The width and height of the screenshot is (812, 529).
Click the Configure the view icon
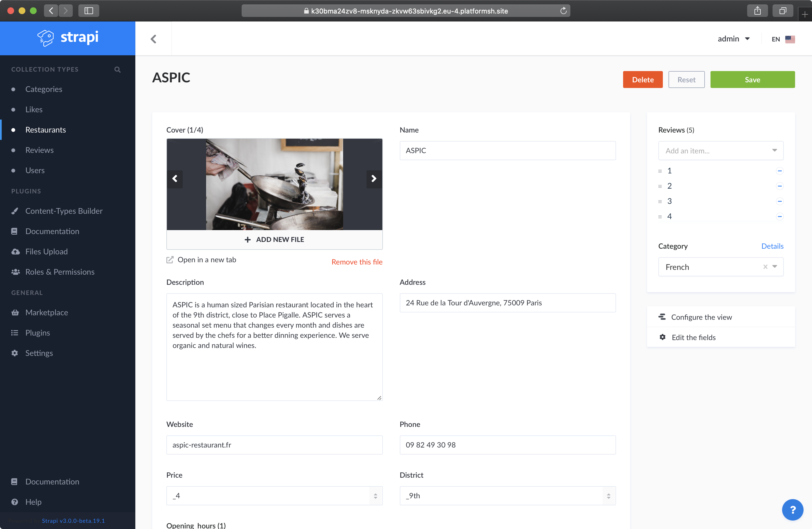click(x=662, y=317)
